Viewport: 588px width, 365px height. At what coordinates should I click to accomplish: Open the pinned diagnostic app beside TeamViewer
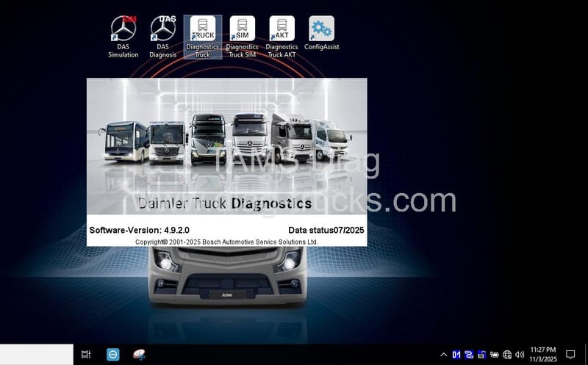click(139, 355)
